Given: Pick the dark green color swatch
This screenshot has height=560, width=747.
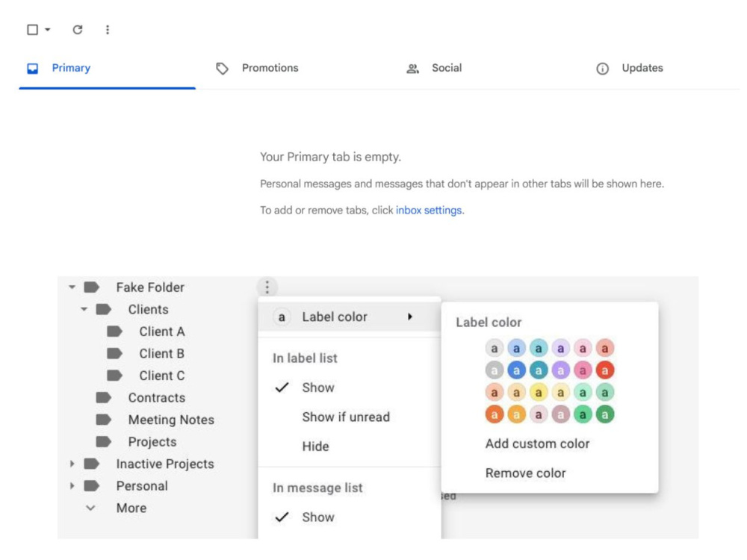Looking at the screenshot, I should (604, 414).
